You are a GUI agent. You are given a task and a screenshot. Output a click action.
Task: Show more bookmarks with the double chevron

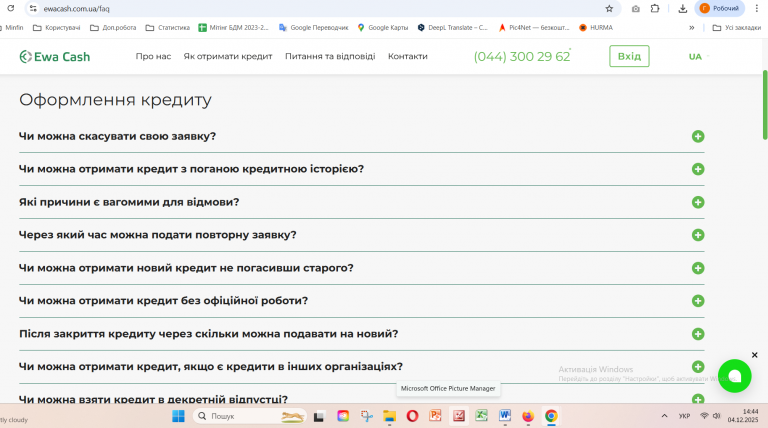click(x=692, y=28)
